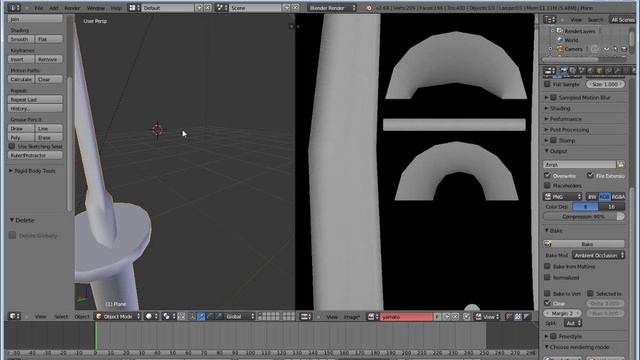This screenshot has height=360, width=640.
Task: Enable the Delete Globally checkbox
Action: 13,235
